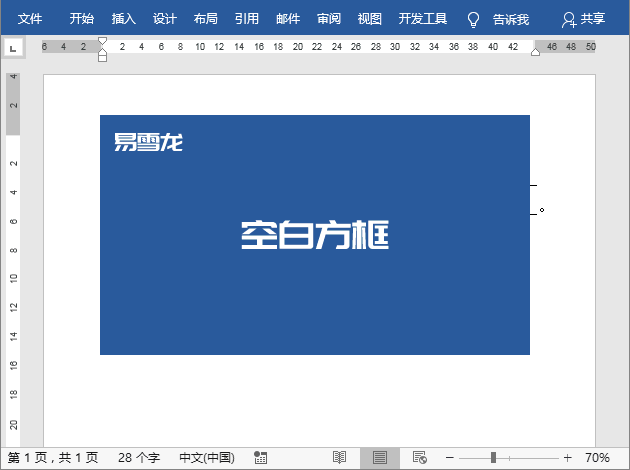This screenshot has width=630, height=470.
Task: Click the 告诉我 search box
Action: [511, 19]
